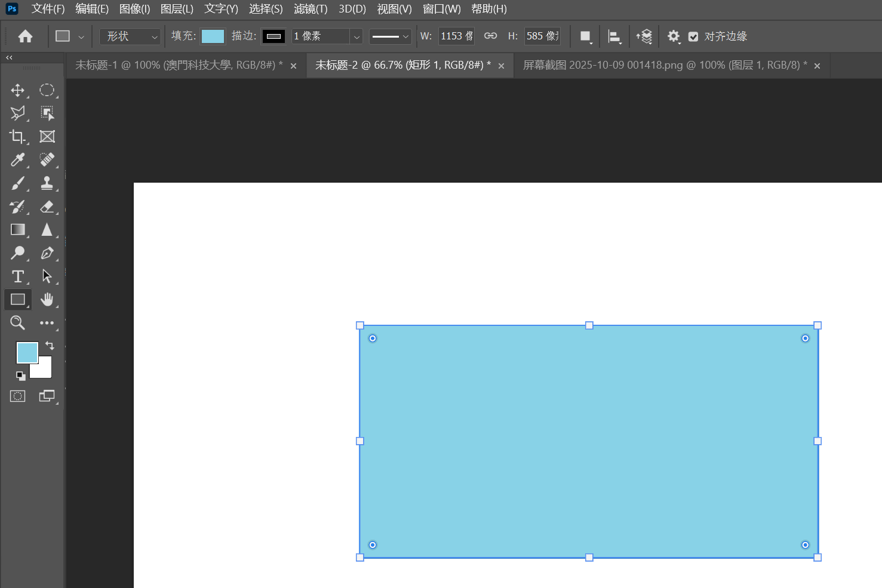Viewport: 882px width, 588px height.
Task: Select the Rectangle shape tool
Action: point(18,300)
